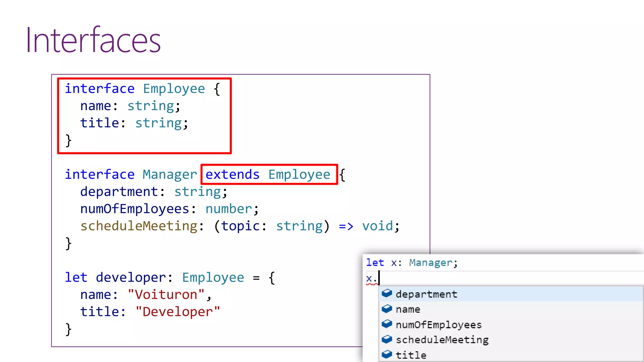Screen dimensions: 644x362
Task: Select the name autocomplete suggestion
Action: pos(511,309)
